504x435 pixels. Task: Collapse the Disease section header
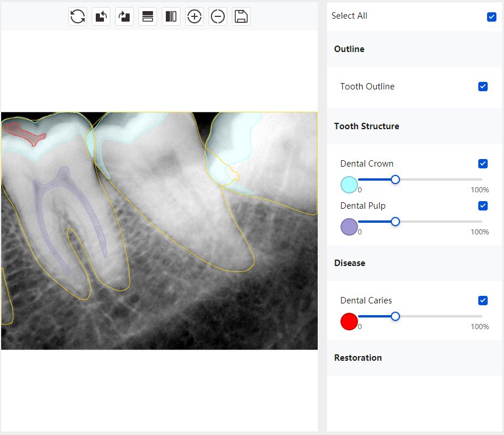click(350, 263)
